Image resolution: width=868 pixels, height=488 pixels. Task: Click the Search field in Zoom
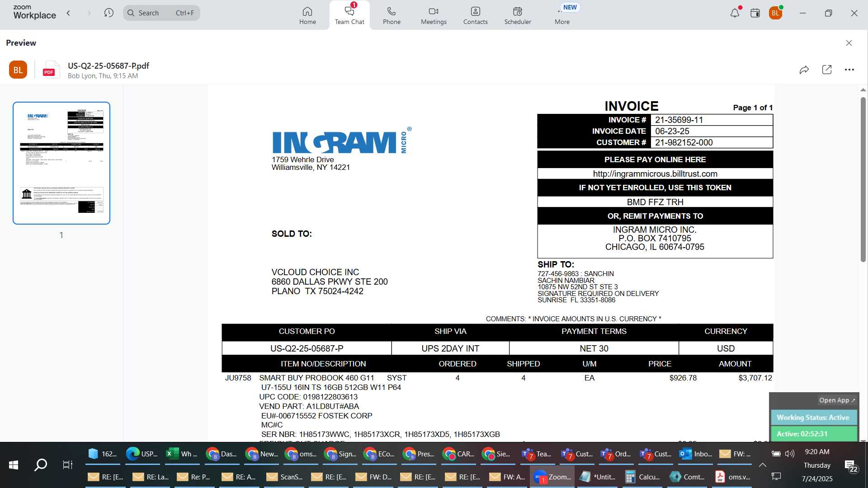coord(161,13)
